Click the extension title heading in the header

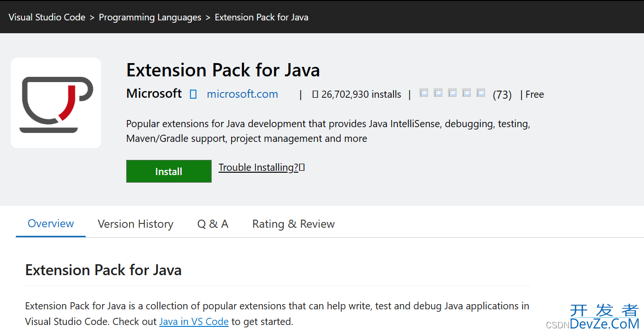pyautogui.click(x=223, y=70)
